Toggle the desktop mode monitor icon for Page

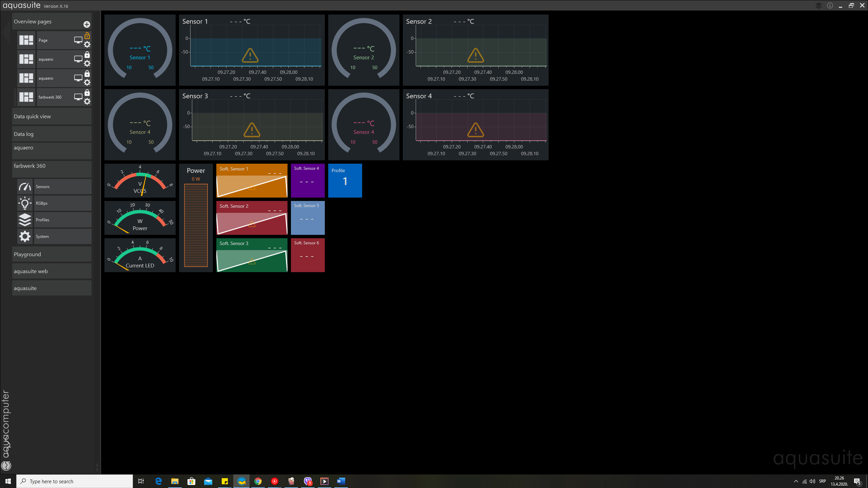78,40
